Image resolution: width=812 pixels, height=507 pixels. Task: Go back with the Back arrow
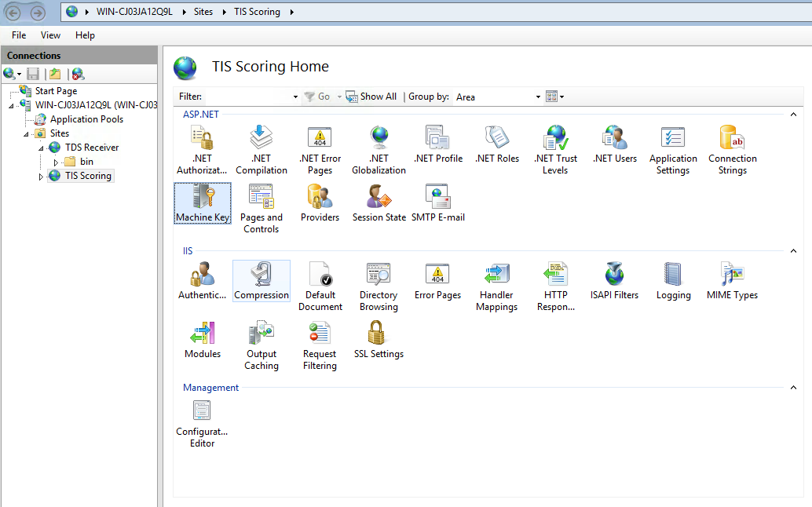[x=13, y=12]
